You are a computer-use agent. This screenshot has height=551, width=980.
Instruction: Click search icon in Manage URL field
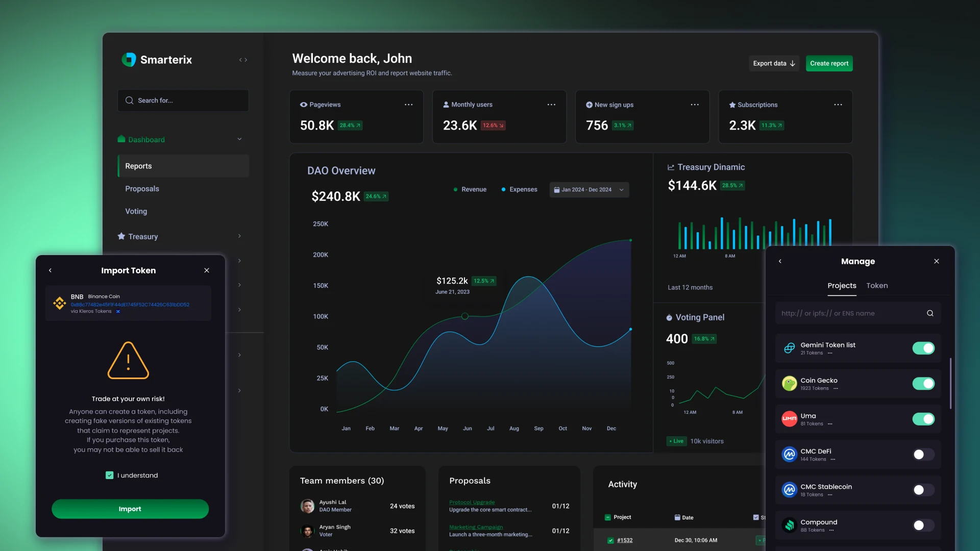click(x=930, y=313)
